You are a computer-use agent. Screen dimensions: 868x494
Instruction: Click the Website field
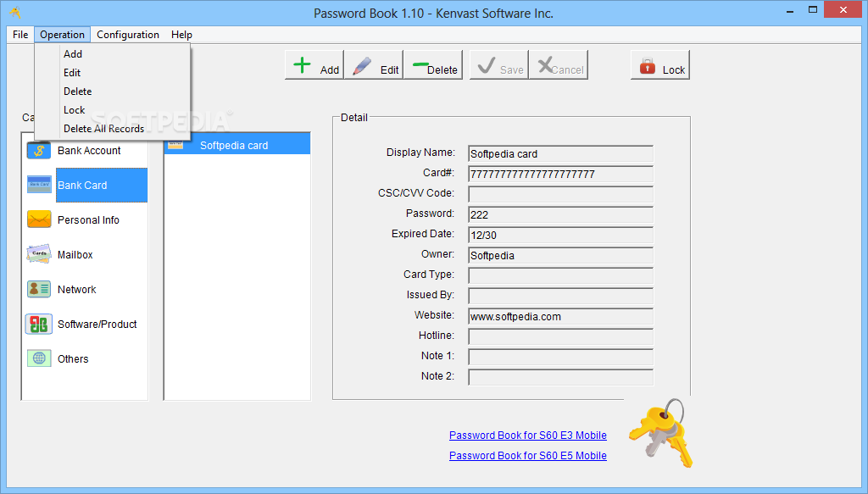coord(560,316)
